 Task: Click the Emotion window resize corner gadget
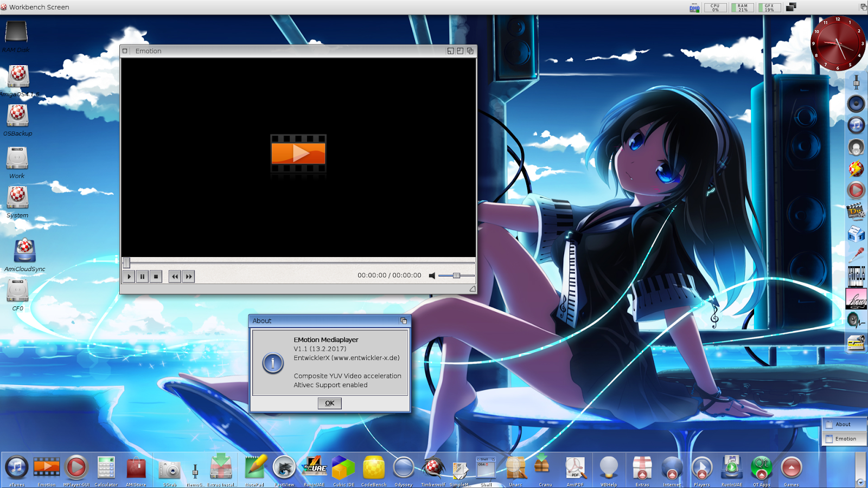473,289
